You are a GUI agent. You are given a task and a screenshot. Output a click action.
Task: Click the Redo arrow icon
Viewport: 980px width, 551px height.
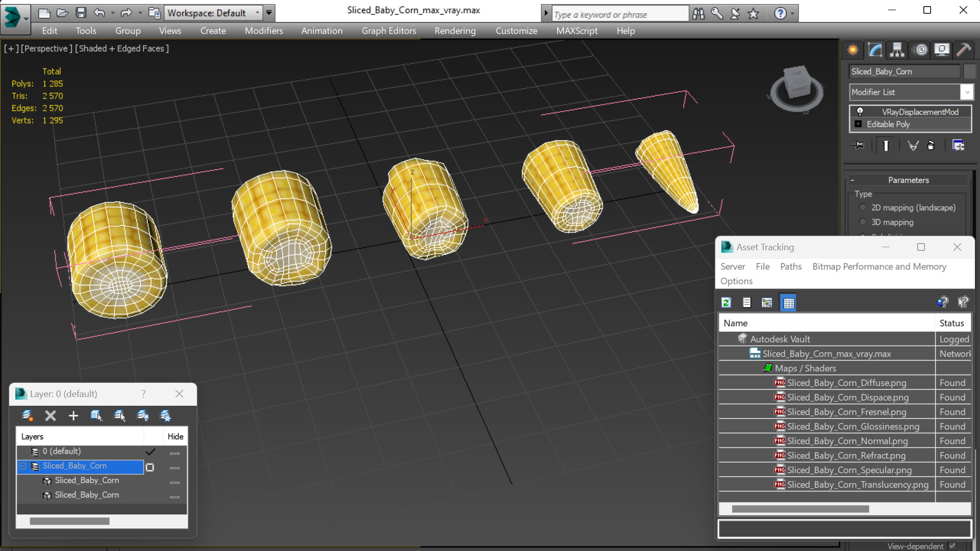[126, 13]
